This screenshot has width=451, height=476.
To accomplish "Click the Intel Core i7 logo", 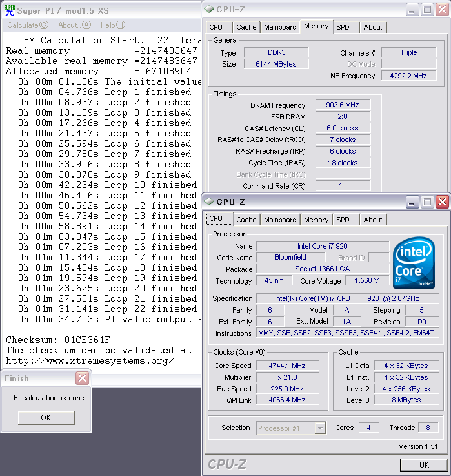I will pos(414,263).
